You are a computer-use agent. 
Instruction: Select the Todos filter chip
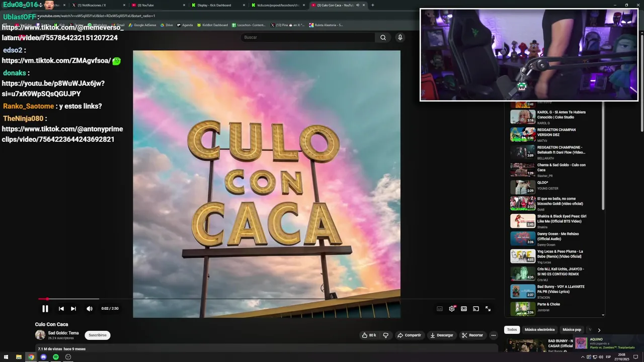[x=512, y=330]
